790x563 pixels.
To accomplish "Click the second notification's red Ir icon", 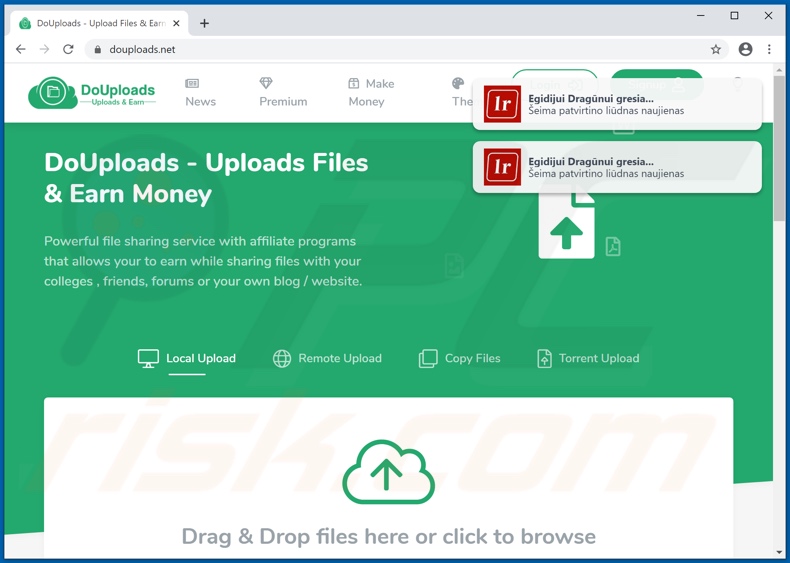I will pos(502,167).
